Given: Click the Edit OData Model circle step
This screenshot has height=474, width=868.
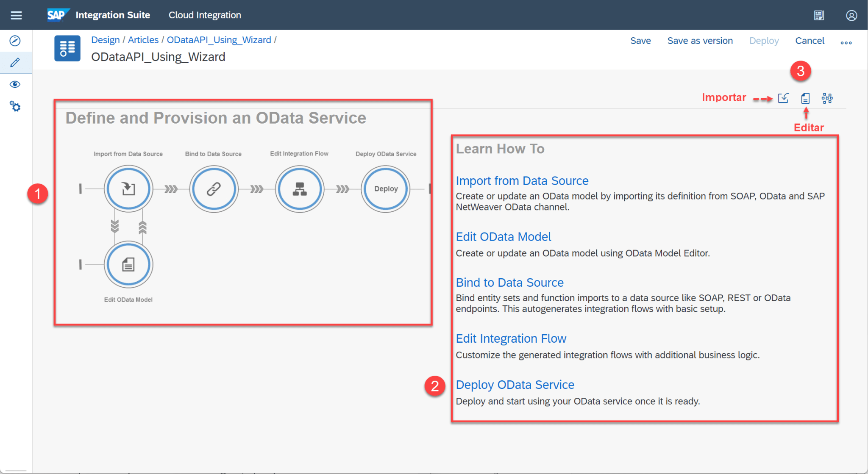Looking at the screenshot, I should pos(128,265).
